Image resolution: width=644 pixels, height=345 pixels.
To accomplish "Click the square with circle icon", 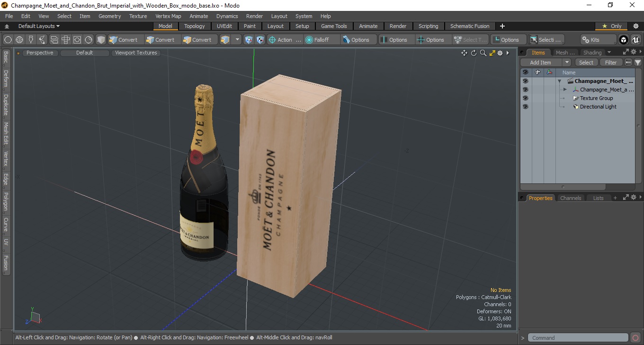I will coord(77,40).
